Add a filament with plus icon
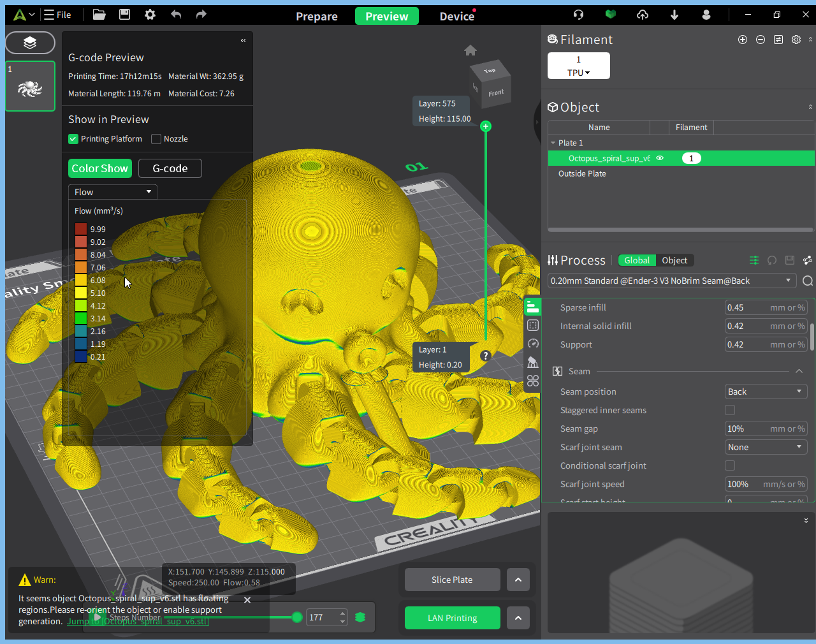Viewport: 816px width, 644px height. (x=743, y=40)
